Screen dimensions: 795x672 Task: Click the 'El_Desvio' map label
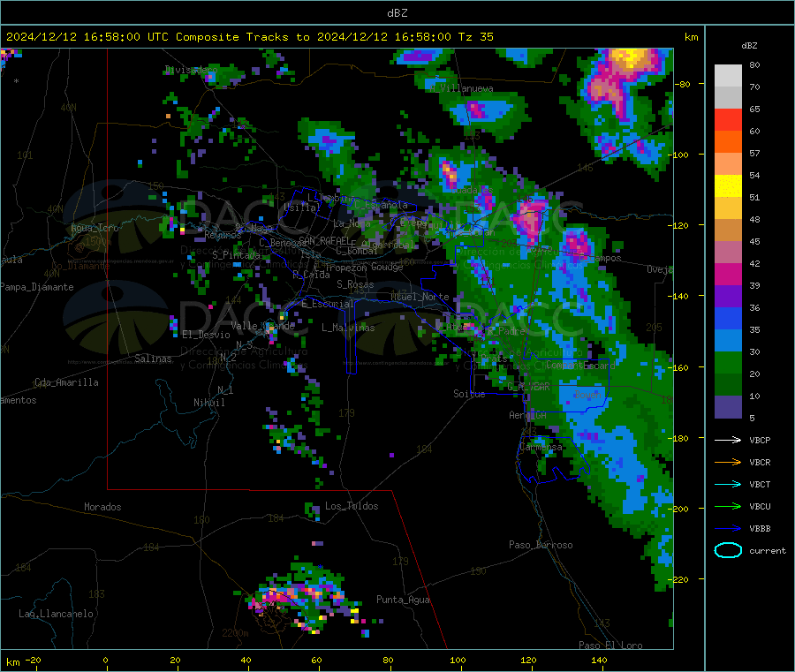click(x=206, y=335)
